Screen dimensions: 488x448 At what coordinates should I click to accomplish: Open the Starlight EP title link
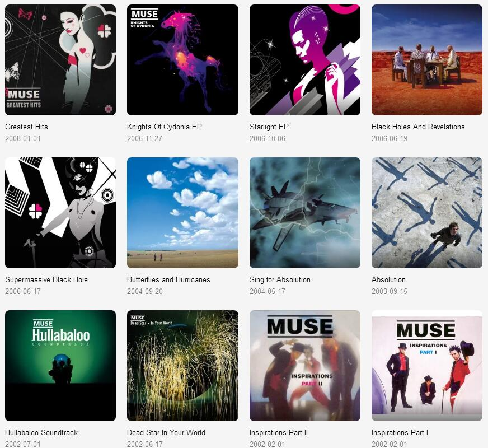[x=269, y=127]
